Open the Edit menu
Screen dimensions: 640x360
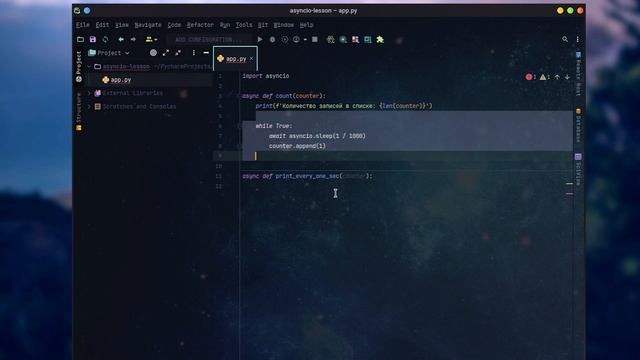pyautogui.click(x=102, y=25)
